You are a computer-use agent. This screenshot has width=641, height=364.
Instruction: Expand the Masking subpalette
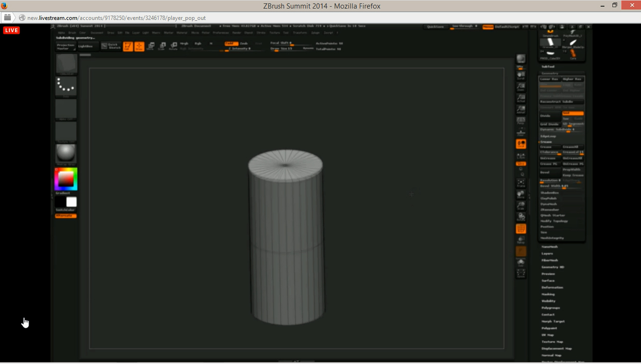pyautogui.click(x=548, y=294)
